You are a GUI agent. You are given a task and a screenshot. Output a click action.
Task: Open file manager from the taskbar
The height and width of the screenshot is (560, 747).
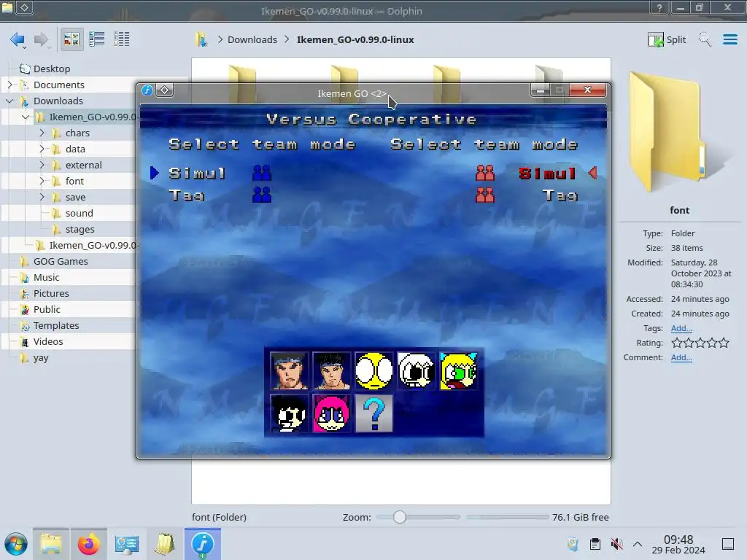(51, 544)
